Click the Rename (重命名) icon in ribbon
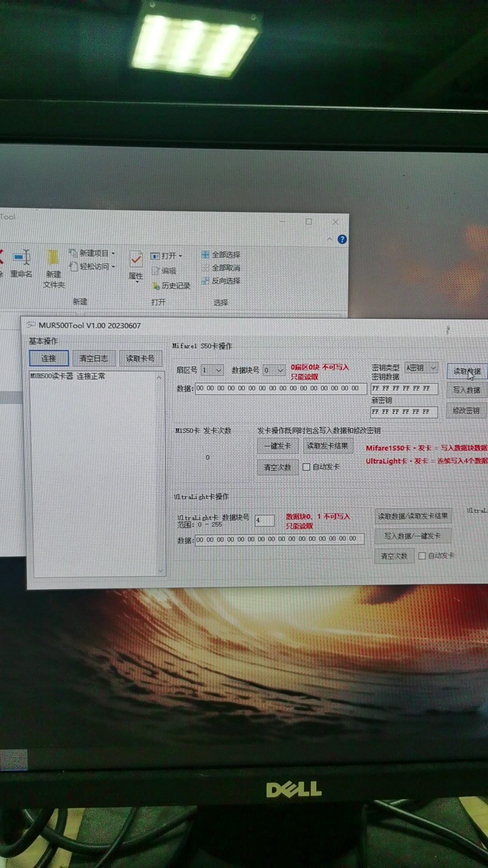 pyautogui.click(x=21, y=258)
